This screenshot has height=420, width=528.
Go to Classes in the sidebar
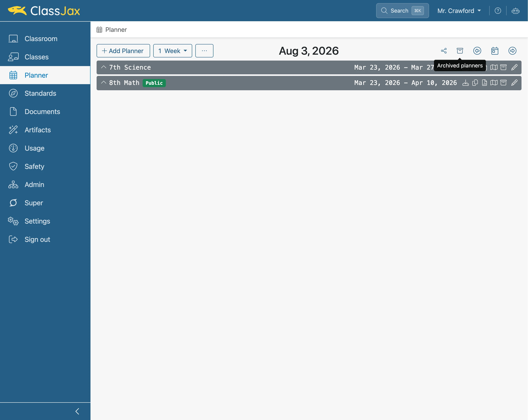(x=45, y=57)
